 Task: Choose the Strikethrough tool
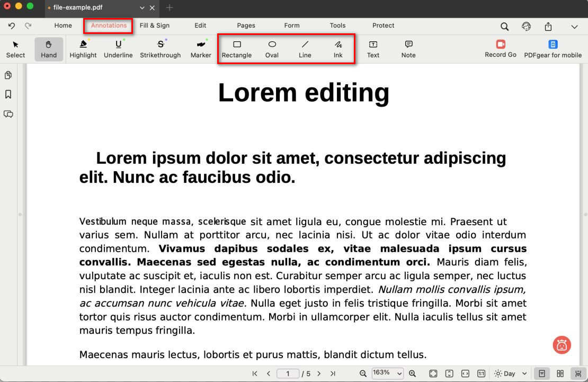tap(160, 49)
